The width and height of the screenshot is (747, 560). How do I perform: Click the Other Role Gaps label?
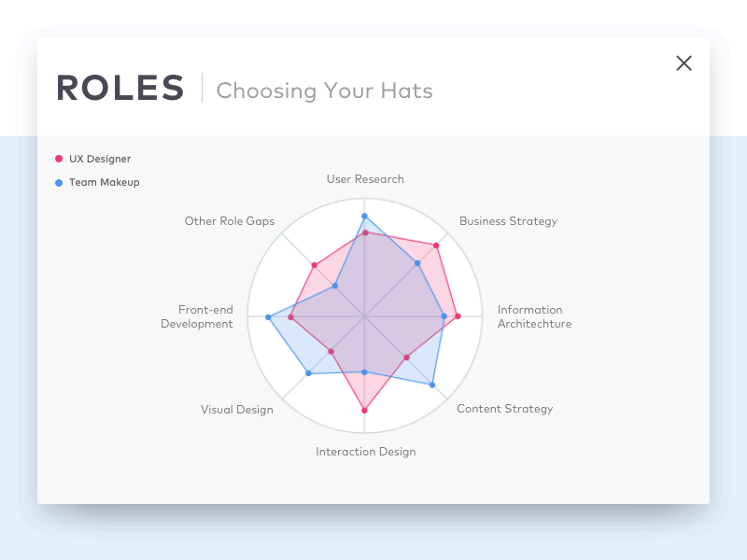tap(230, 221)
